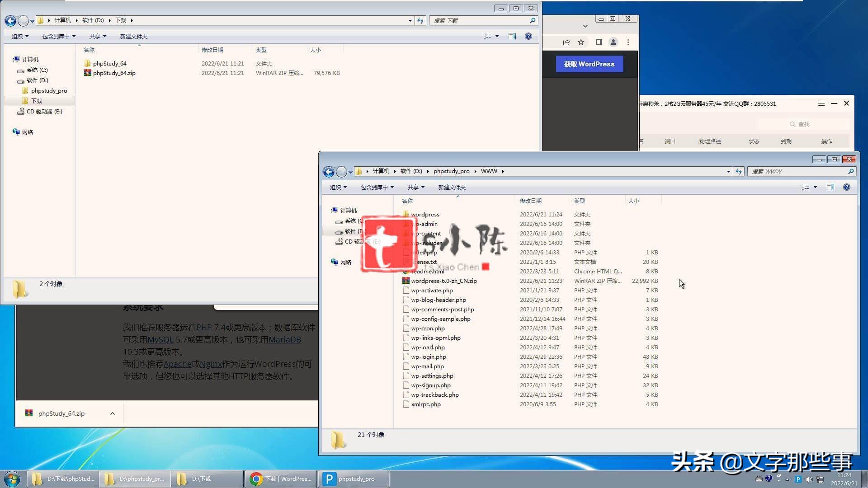Image resolution: width=868 pixels, height=488 pixels.
Task: Collapse the phpStudy_64.zip download bar chevron
Action: click(x=112, y=413)
